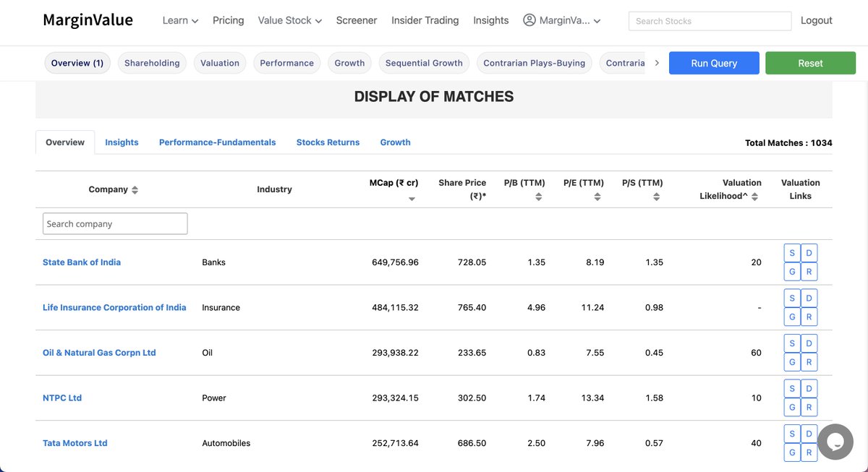Expand the Value Stock dropdown menu
The image size is (868, 472).
[x=290, y=20]
